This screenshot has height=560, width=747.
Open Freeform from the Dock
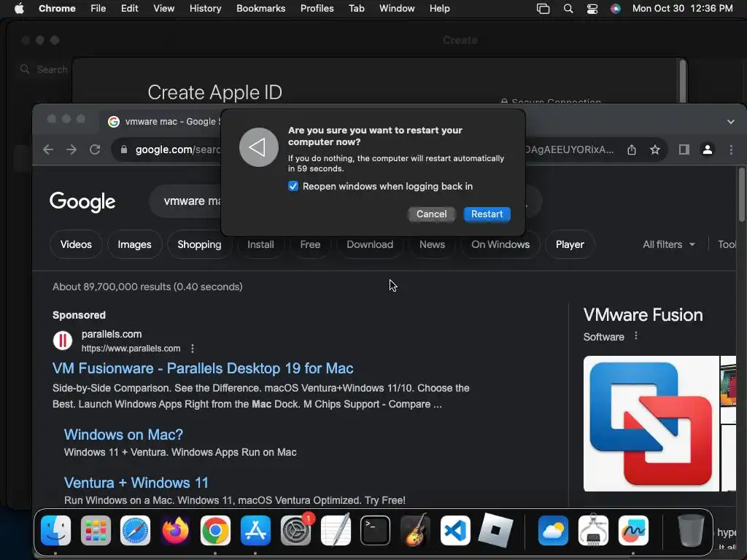click(x=633, y=530)
